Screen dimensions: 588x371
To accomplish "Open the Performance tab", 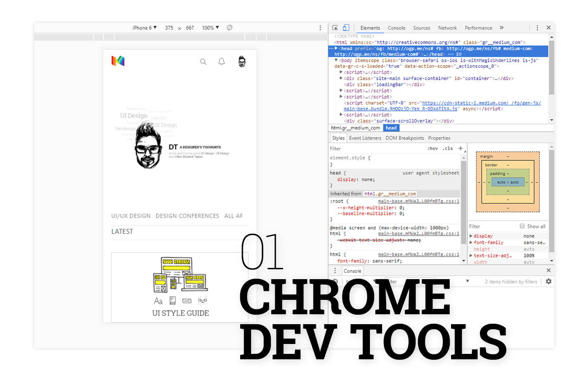I will pos(479,28).
